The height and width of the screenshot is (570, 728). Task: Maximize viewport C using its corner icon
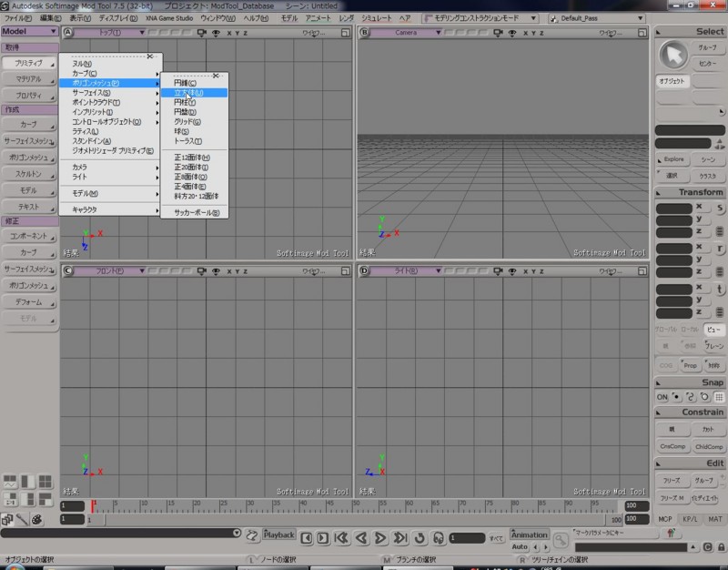click(x=346, y=270)
